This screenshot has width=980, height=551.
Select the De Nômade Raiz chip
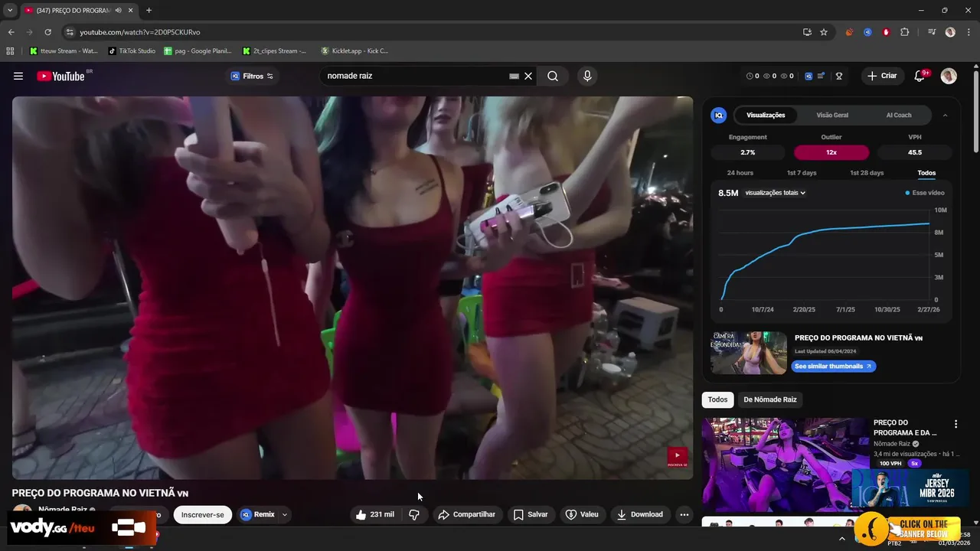(770, 399)
